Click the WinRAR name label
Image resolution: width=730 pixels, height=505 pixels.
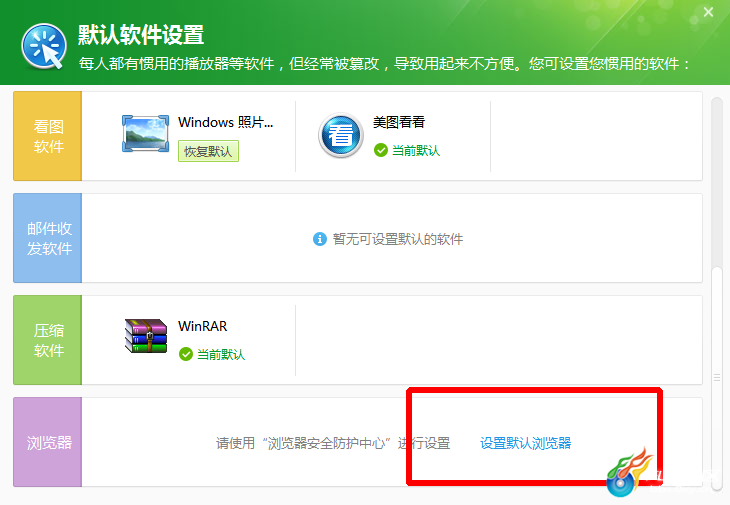click(203, 326)
